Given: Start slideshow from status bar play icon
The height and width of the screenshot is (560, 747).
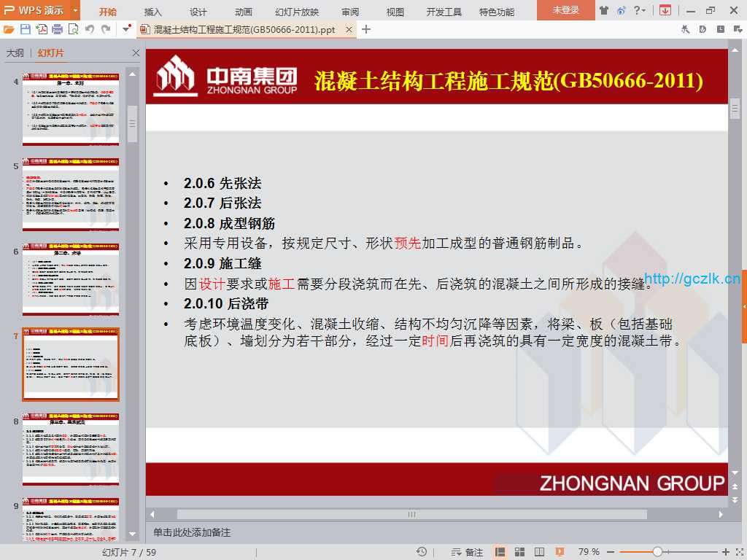Looking at the screenshot, I should [x=560, y=552].
